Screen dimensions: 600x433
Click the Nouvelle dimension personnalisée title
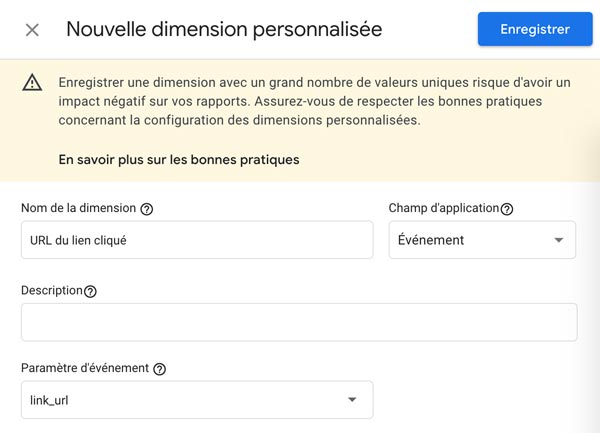[224, 29]
